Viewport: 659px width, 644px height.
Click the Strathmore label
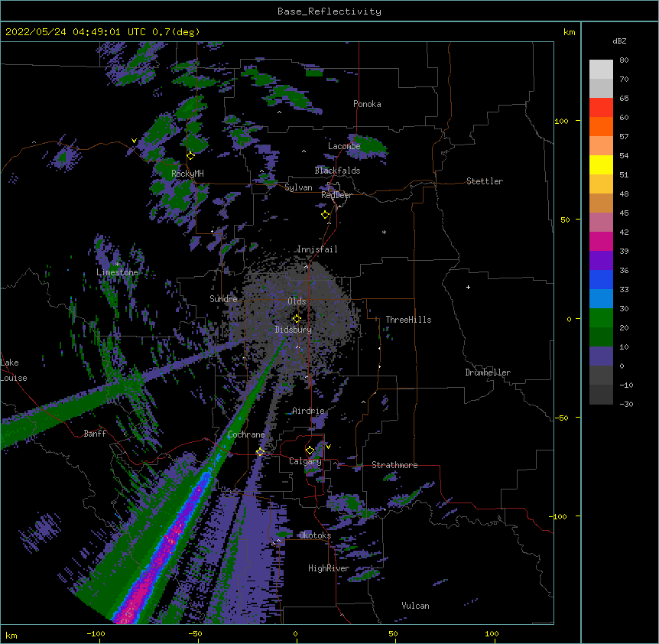pos(394,465)
